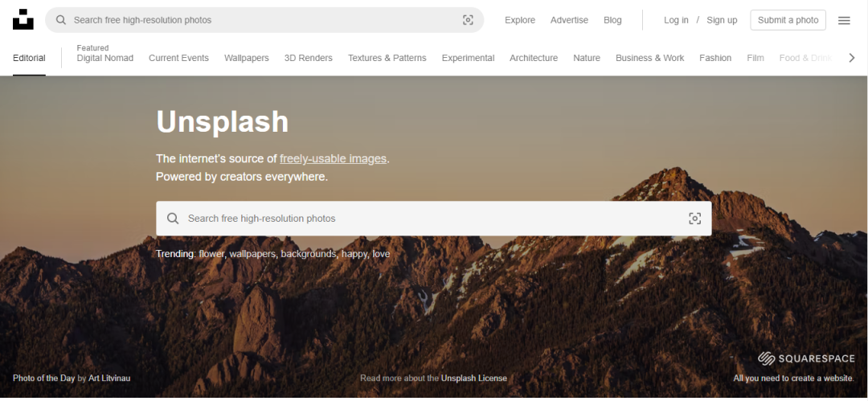Click the trending term flower
868x401 pixels.
tap(211, 254)
